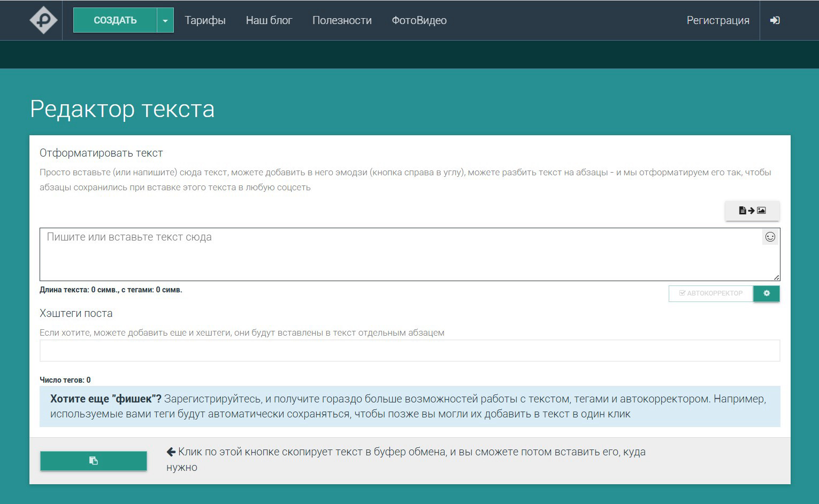Click the login arrow icon
The image size is (819, 504).
coord(775,20)
